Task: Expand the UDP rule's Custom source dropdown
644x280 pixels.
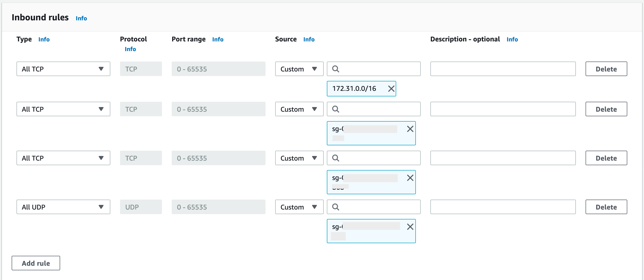Action: [299, 207]
